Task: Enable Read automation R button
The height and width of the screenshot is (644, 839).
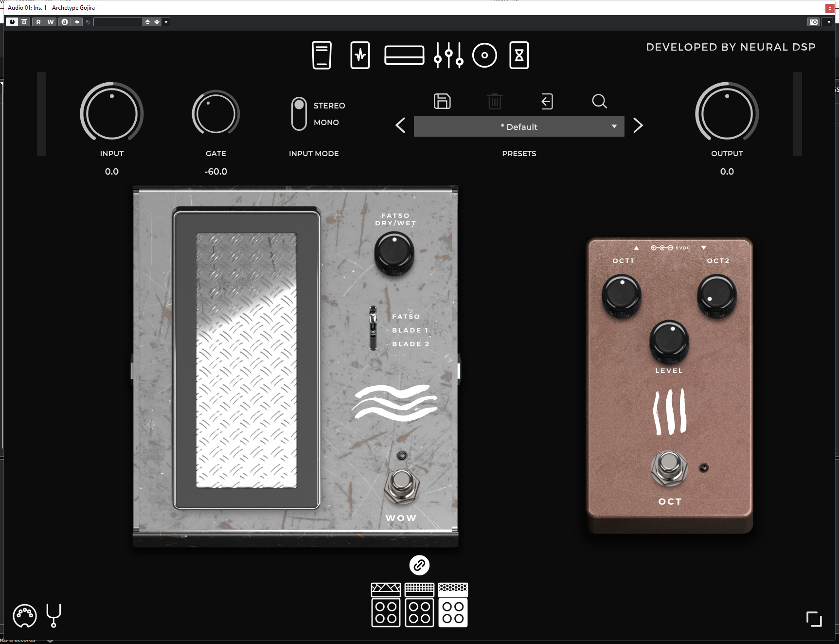Action: point(38,22)
